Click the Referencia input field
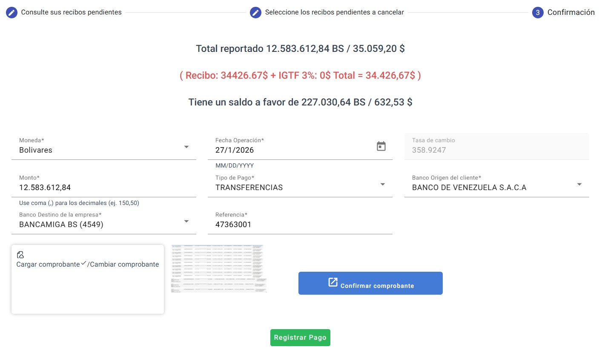This screenshot has width=599, height=364. pos(300,225)
